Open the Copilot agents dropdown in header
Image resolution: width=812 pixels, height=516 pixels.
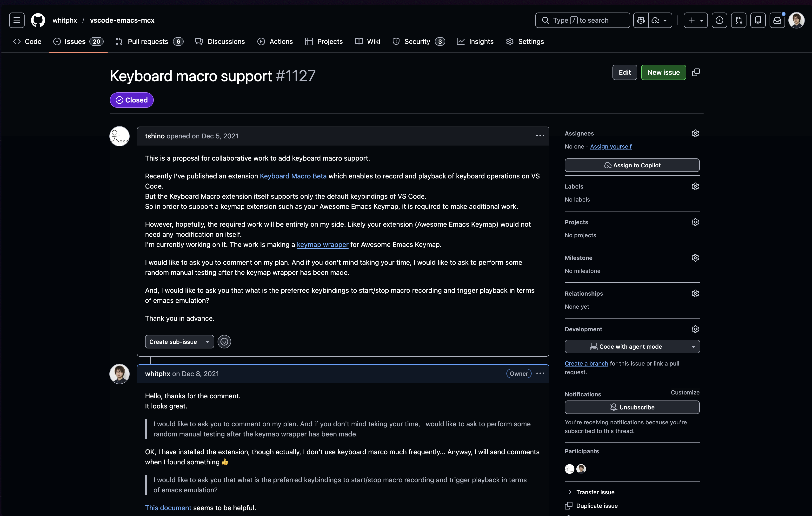tap(660, 20)
